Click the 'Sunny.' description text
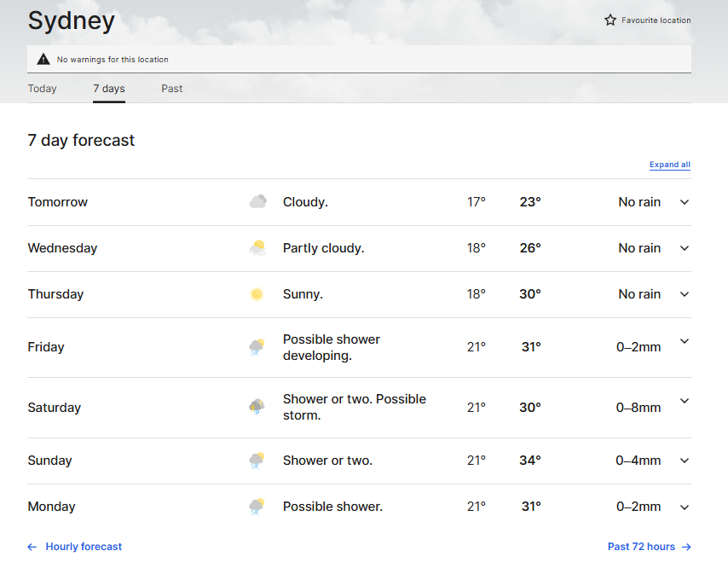This screenshot has height=574, width=728. pos(303,294)
